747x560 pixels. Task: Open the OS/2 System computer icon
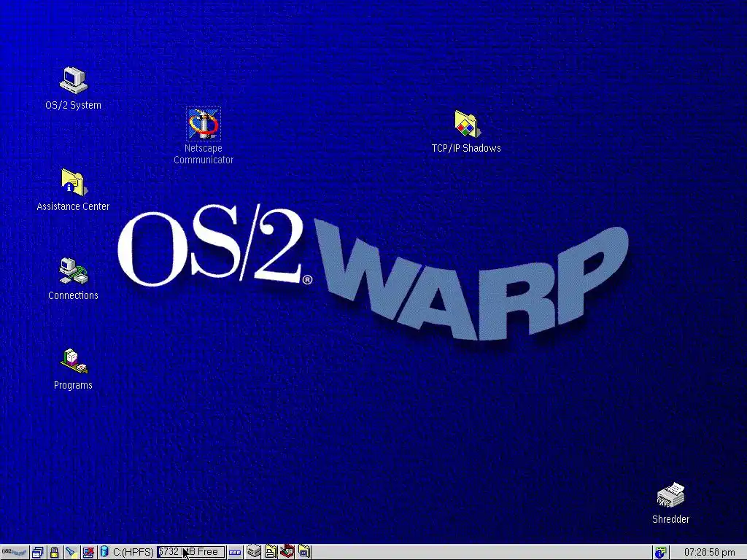[74, 80]
